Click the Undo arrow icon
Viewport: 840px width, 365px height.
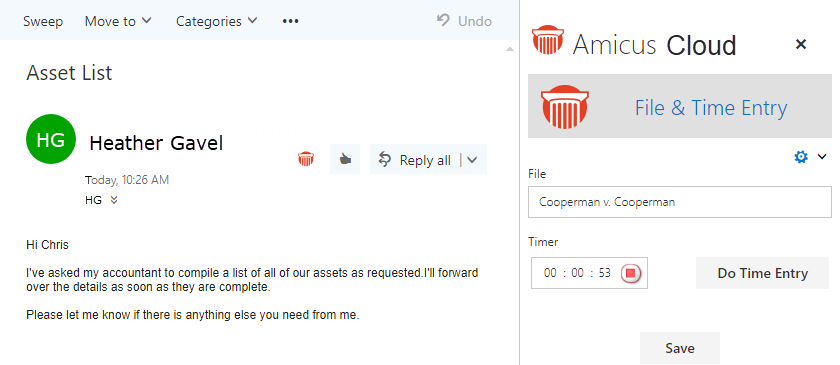pyautogui.click(x=444, y=21)
